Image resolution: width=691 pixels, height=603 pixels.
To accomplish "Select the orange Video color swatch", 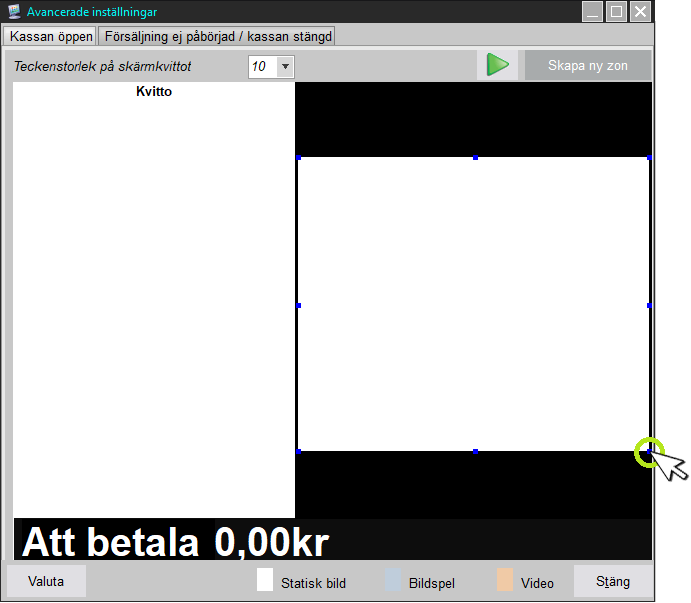I will [x=505, y=581].
